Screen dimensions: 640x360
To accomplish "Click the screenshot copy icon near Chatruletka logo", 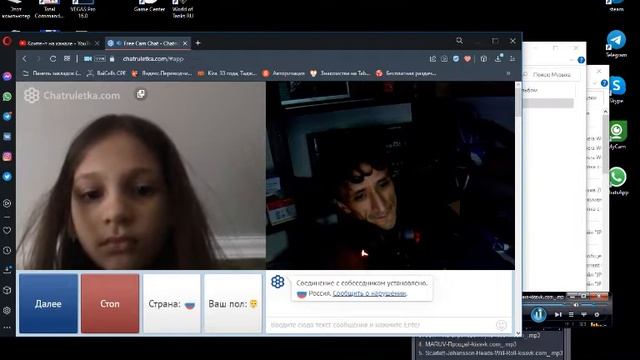I will click(x=141, y=94).
